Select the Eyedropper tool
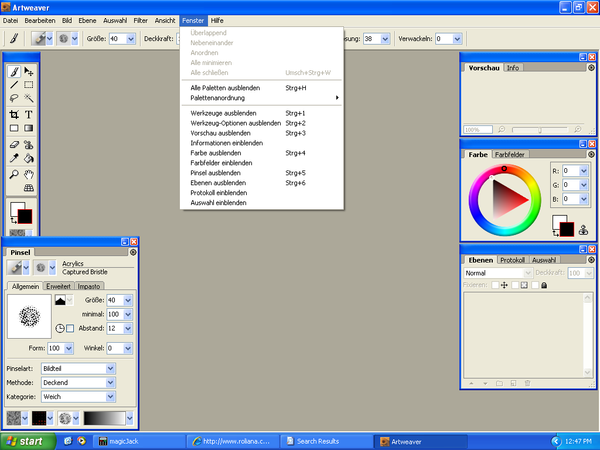The width and height of the screenshot is (600, 450). tap(14, 158)
